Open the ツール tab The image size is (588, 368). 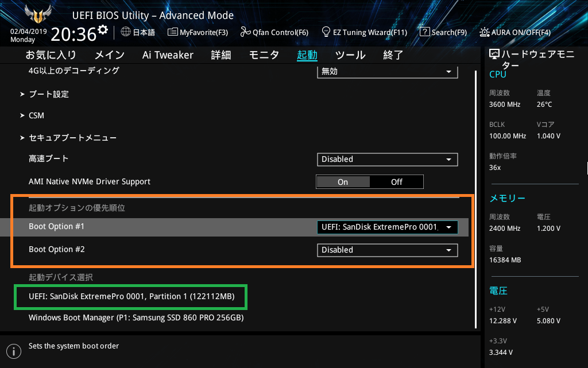coord(350,55)
